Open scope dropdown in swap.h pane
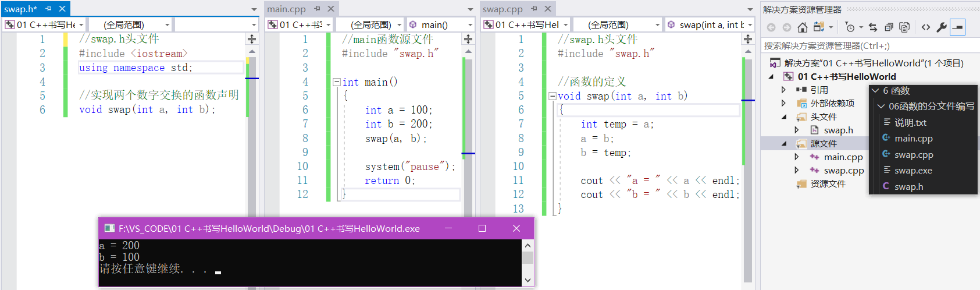Screen dimensions: 980x290 [168, 24]
